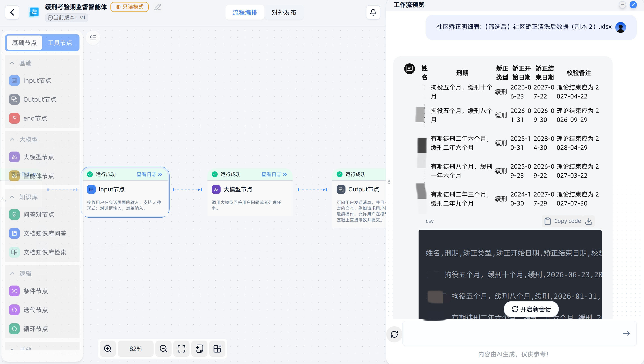The width and height of the screenshot is (644, 364).
Task: Fit canvas to screen icon
Action: [x=181, y=348]
